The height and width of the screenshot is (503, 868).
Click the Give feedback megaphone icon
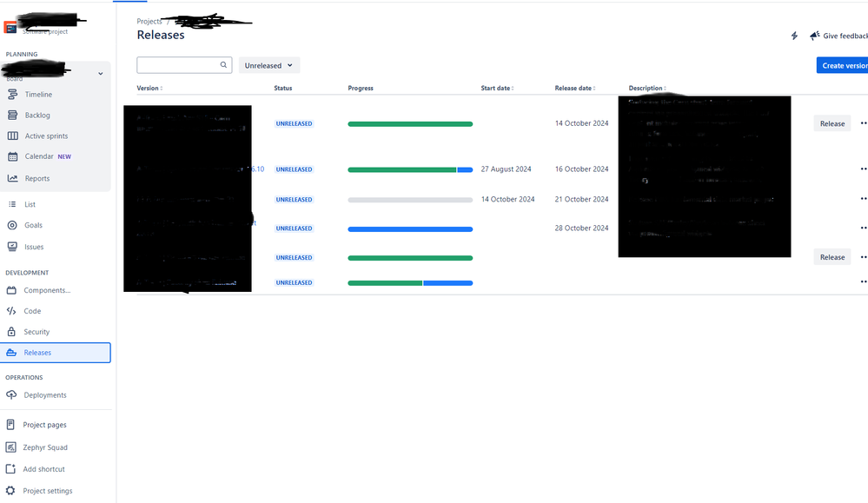click(814, 36)
